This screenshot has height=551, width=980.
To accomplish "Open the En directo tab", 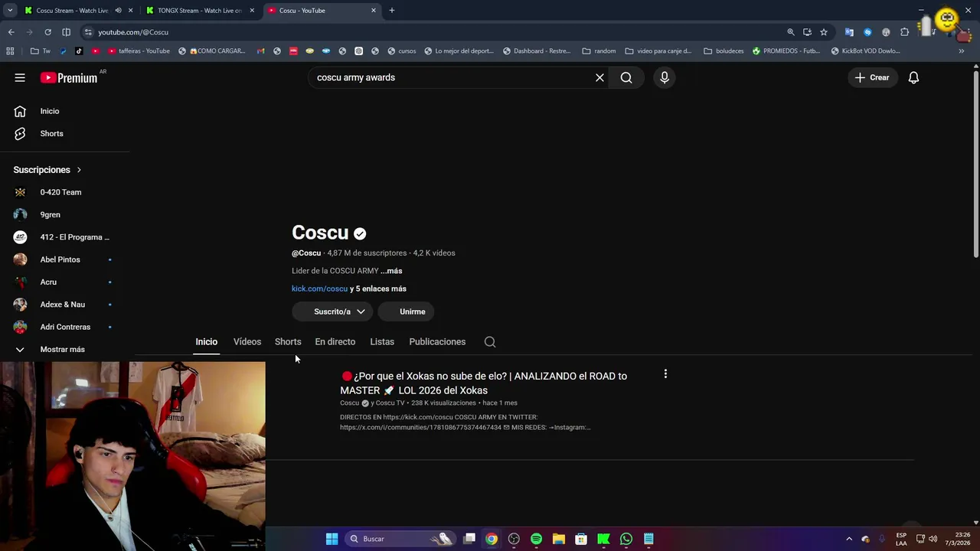I will pyautogui.click(x=335, y=341).
